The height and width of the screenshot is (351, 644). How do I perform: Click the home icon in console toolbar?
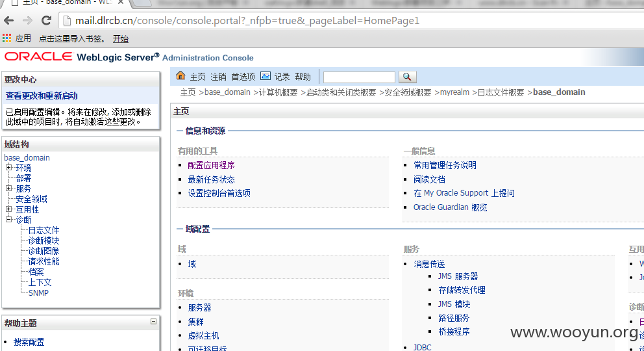(180, 75)
